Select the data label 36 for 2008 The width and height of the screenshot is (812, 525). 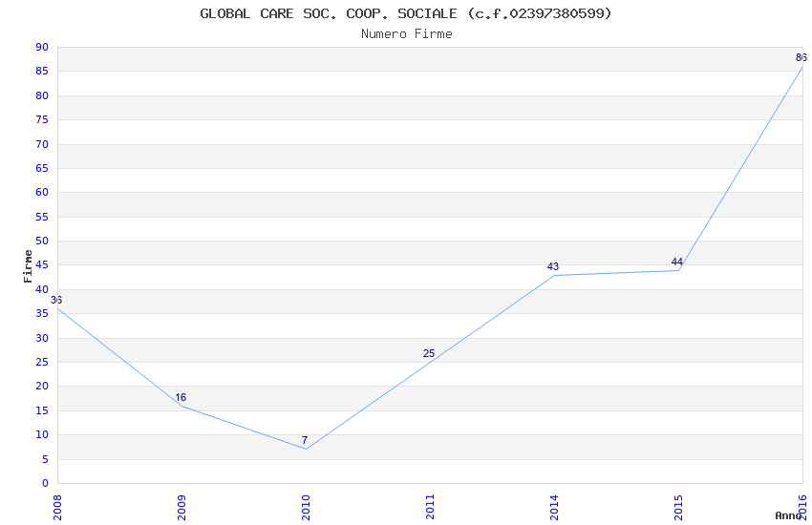coord(56,300)
